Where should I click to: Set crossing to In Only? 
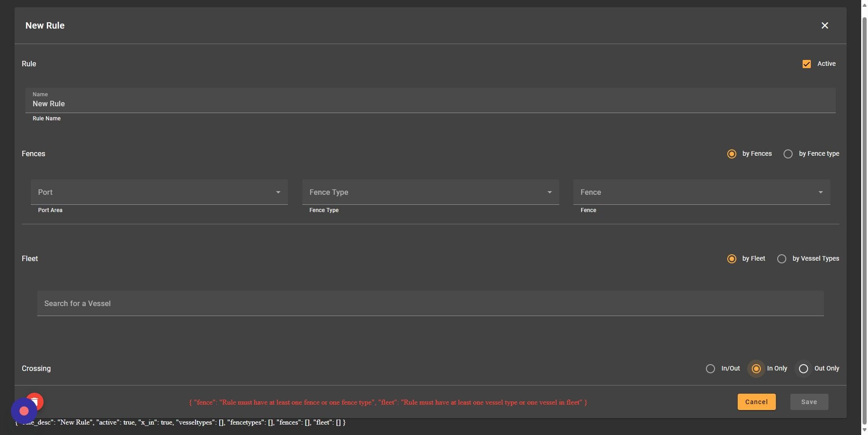756,369
